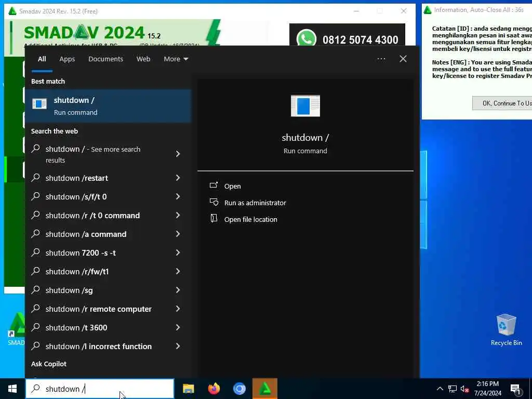Open the network status tray icon
Image resolution: width=532 pixels, height=399 pixels.
453,389
